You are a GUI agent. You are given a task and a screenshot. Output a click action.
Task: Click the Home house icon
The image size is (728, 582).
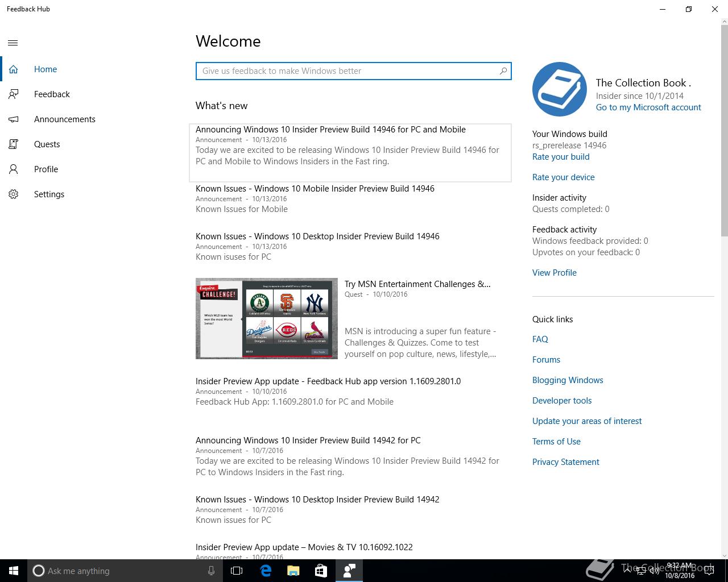click(14, 69)
